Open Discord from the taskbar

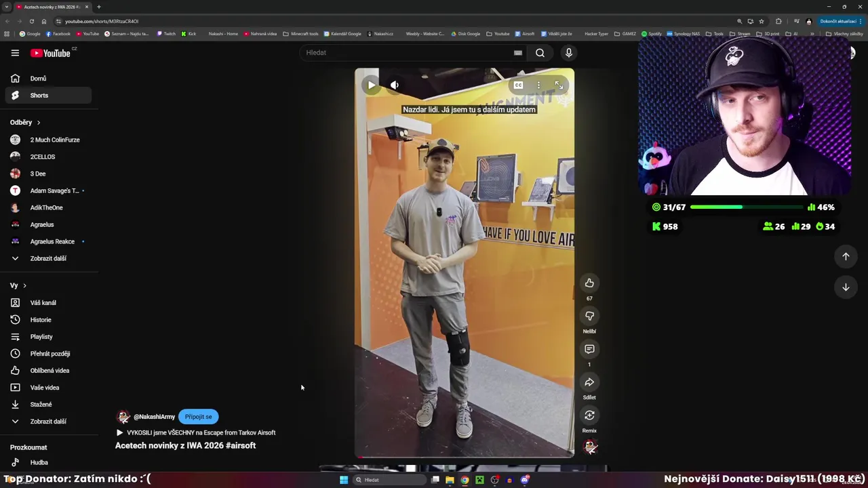point(525,480)
